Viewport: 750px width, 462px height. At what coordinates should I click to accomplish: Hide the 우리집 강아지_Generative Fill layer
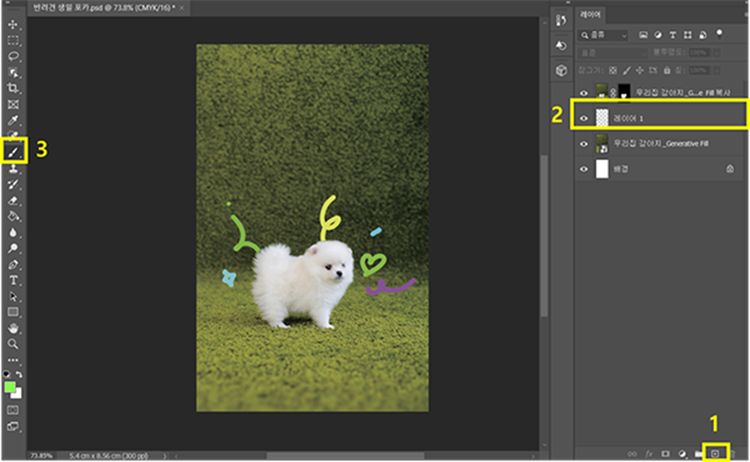(x=586, y=143)
